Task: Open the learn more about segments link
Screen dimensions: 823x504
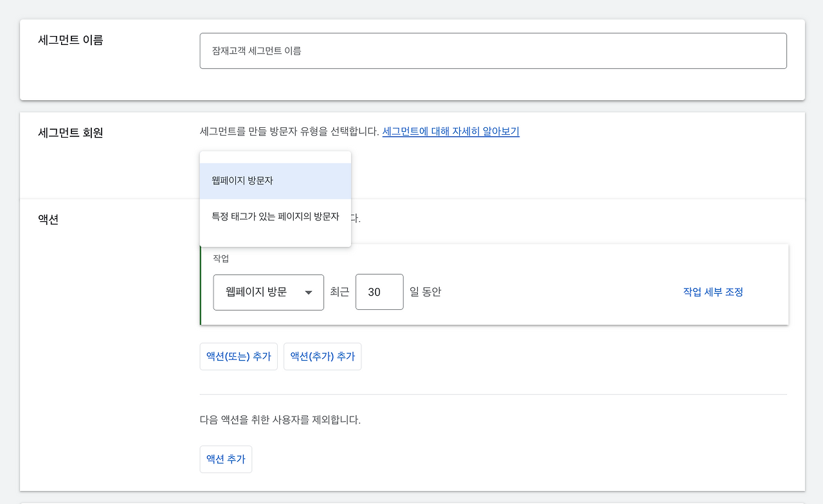Action: (450, 131)
